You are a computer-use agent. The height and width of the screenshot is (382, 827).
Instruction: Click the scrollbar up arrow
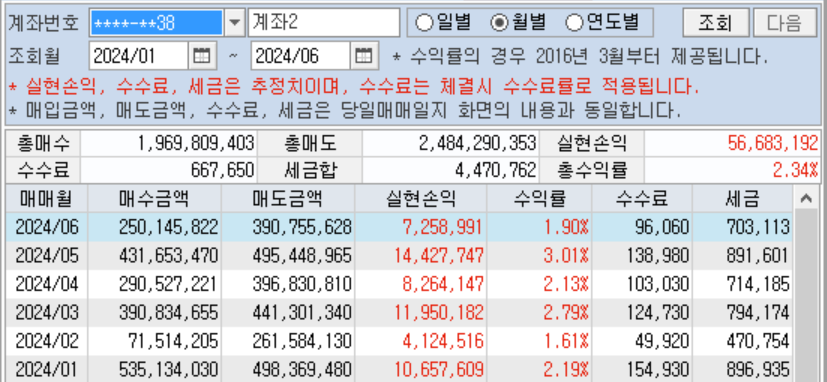pos(806,199)
